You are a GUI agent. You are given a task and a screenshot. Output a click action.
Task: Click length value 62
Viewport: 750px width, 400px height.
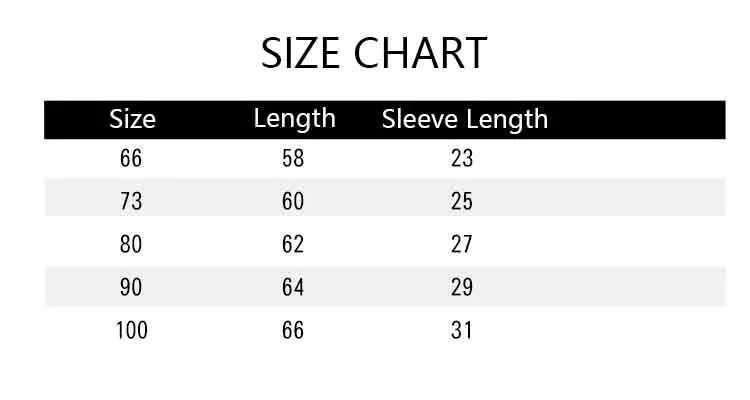click(293, 244)
